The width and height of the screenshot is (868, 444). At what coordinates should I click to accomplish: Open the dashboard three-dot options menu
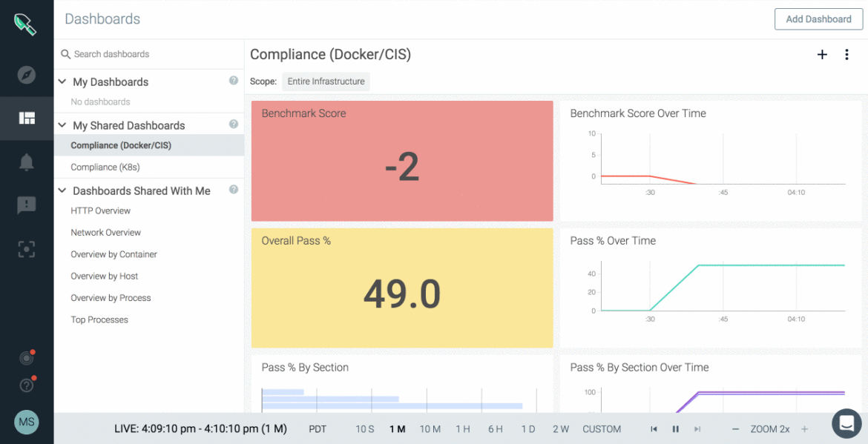847,54
